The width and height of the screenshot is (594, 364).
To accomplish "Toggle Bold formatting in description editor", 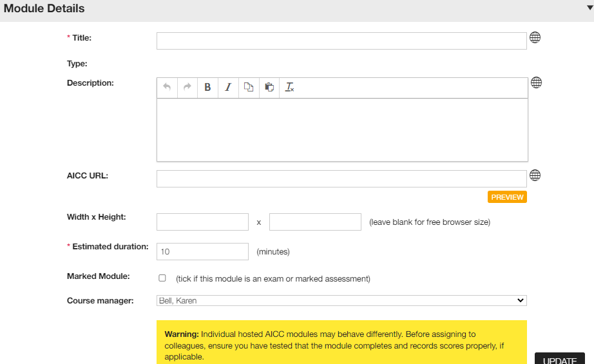I will pos(207,87).
